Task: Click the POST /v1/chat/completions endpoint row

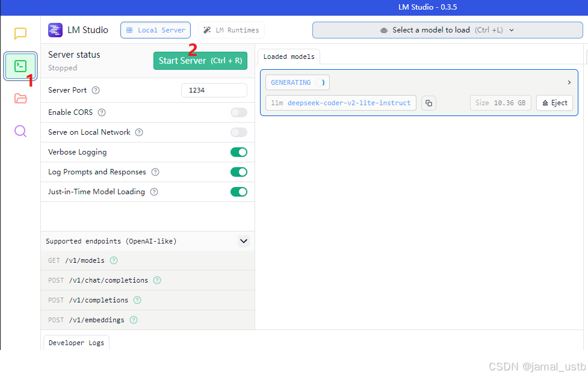Action: [147, 280]
